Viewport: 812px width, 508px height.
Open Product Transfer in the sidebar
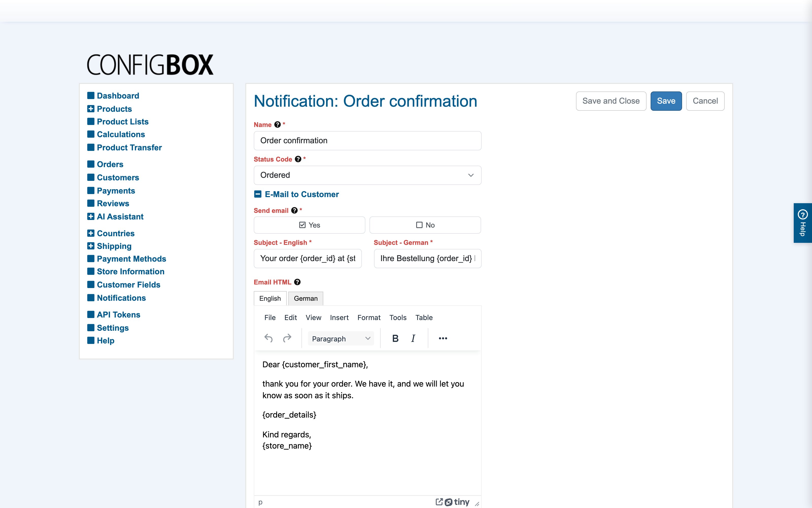click(x=129, y=148)
